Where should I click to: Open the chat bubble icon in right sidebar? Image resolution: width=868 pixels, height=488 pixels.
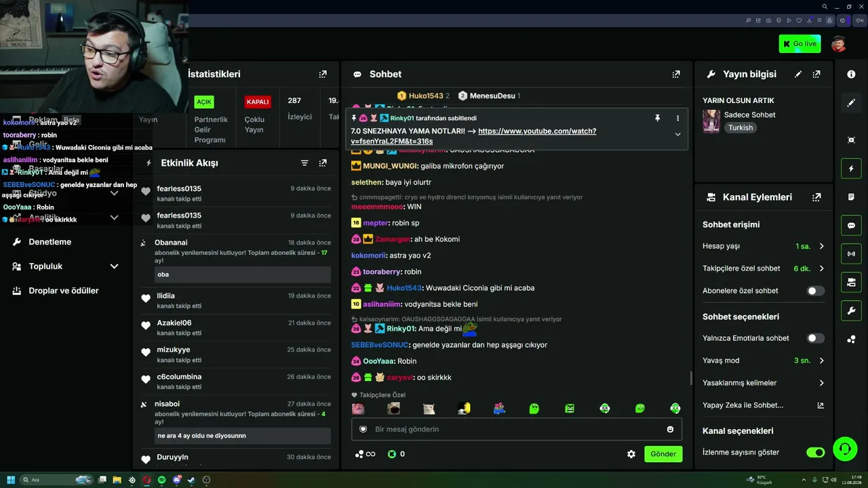[x=851, y=226]
